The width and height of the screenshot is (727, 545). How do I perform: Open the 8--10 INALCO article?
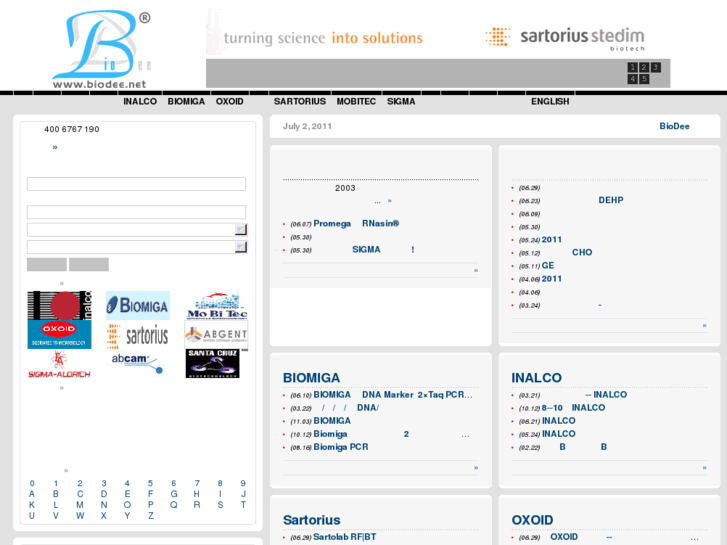(x=574, y=408)
